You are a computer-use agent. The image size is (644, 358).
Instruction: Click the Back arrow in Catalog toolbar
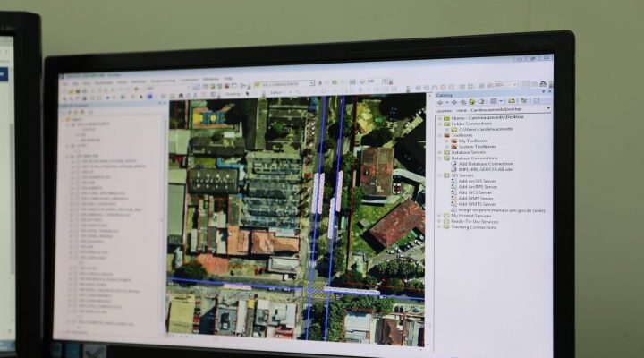(x=438, y=101)
